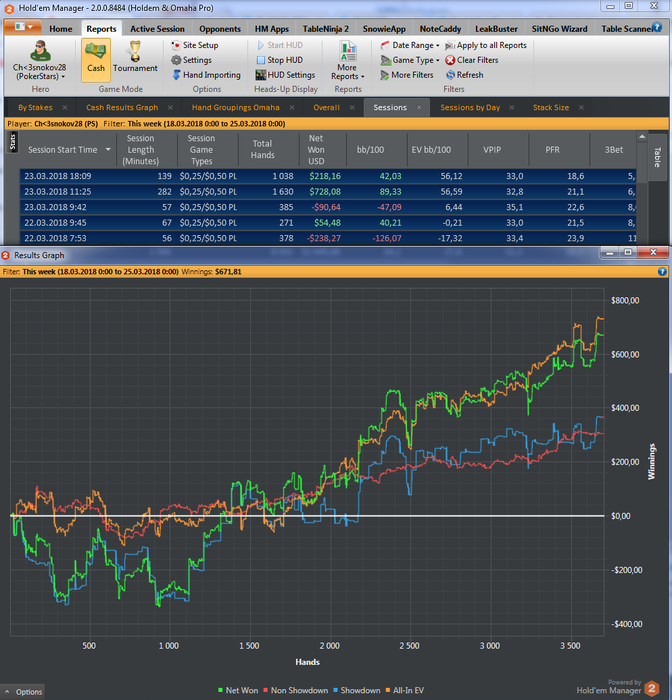Viewport: 672px width, 700px height.
Task: Expand Options panel in Results Graph
Action: coord(23,692)
